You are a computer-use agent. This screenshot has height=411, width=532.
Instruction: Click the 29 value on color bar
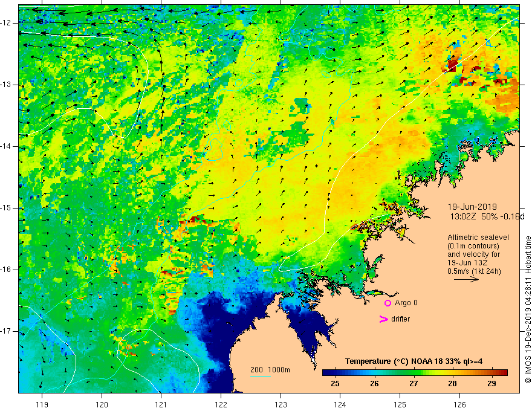tap(491, 384)
